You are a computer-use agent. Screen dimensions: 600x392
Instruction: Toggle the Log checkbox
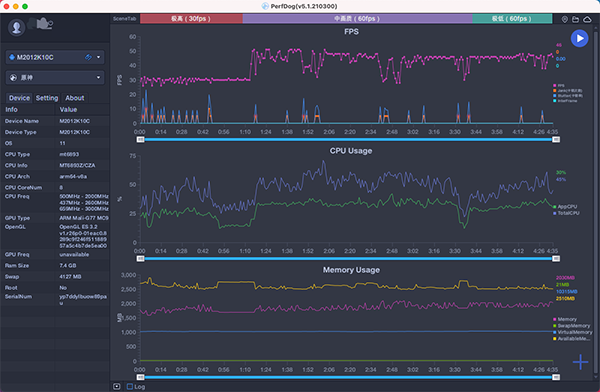point(130,387)
